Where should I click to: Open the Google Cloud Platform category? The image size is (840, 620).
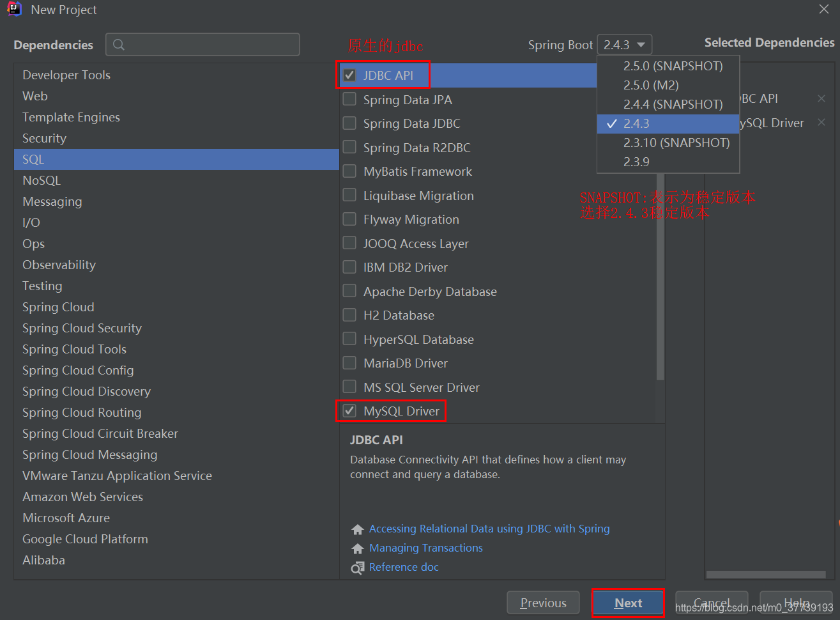[x=176, y=539]
